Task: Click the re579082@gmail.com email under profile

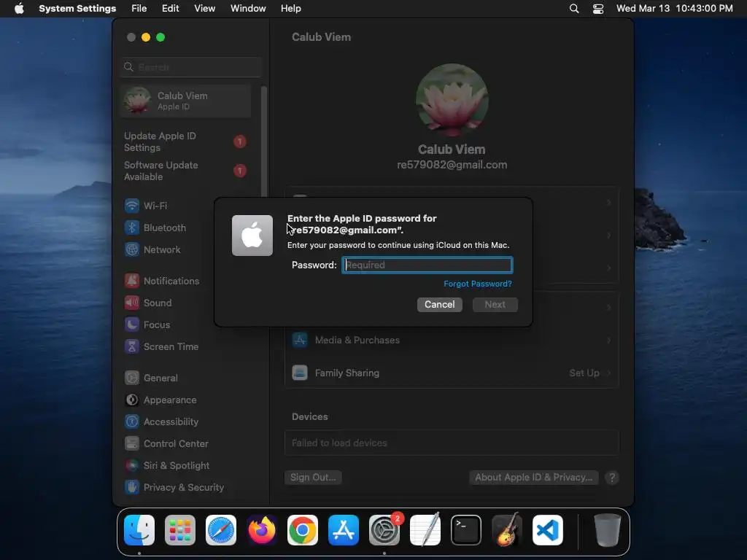Action: click(x=452, y=165)
